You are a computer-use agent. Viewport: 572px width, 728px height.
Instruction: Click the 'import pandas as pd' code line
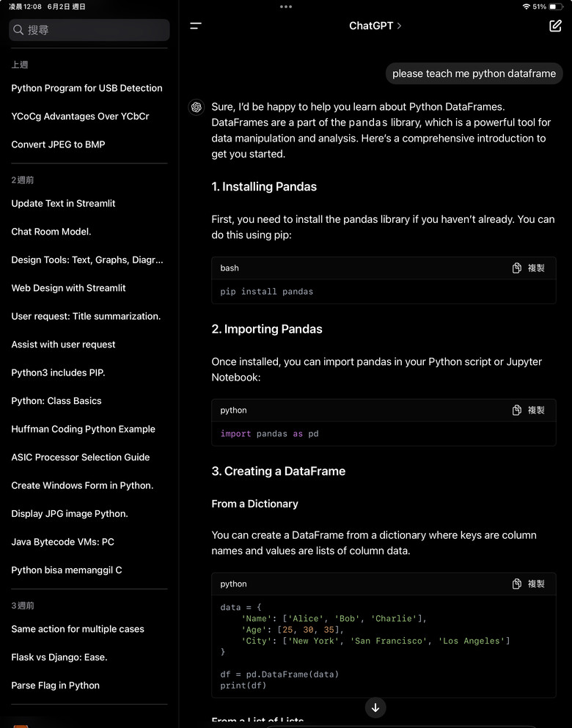point(269,433)
